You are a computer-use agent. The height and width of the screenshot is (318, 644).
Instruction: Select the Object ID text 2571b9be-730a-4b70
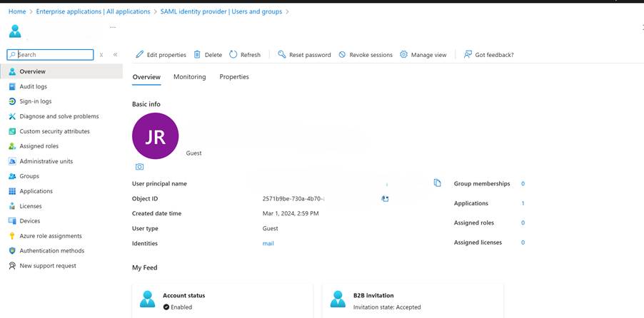pos(293,199)
